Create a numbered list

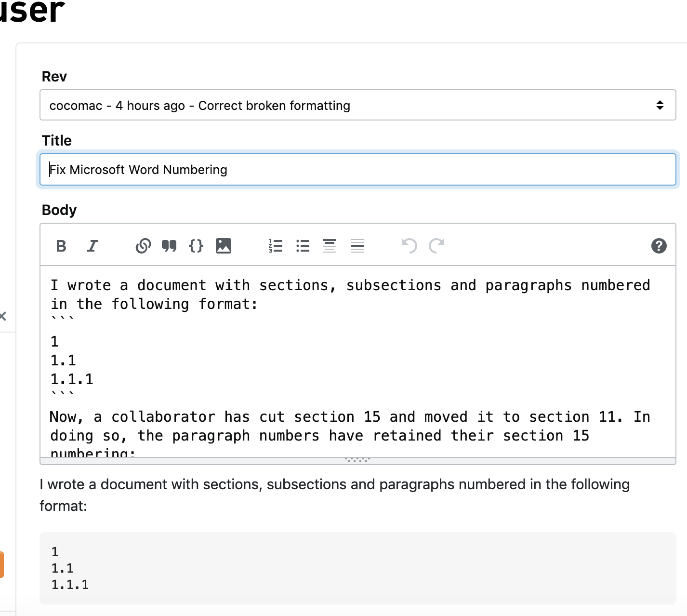pos(276,246)
